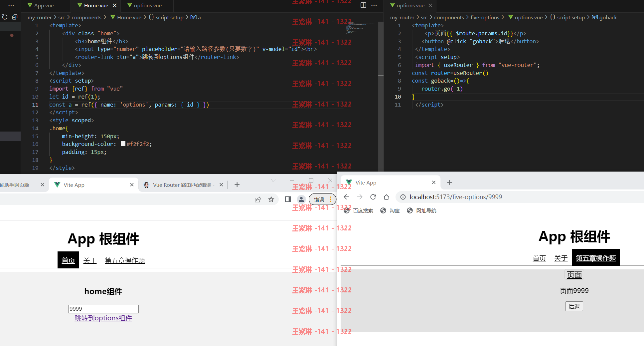Viewport: 644px width, 346px height.
Task: Bookmark the page with the star icon
Action: [x=271, y=199]
